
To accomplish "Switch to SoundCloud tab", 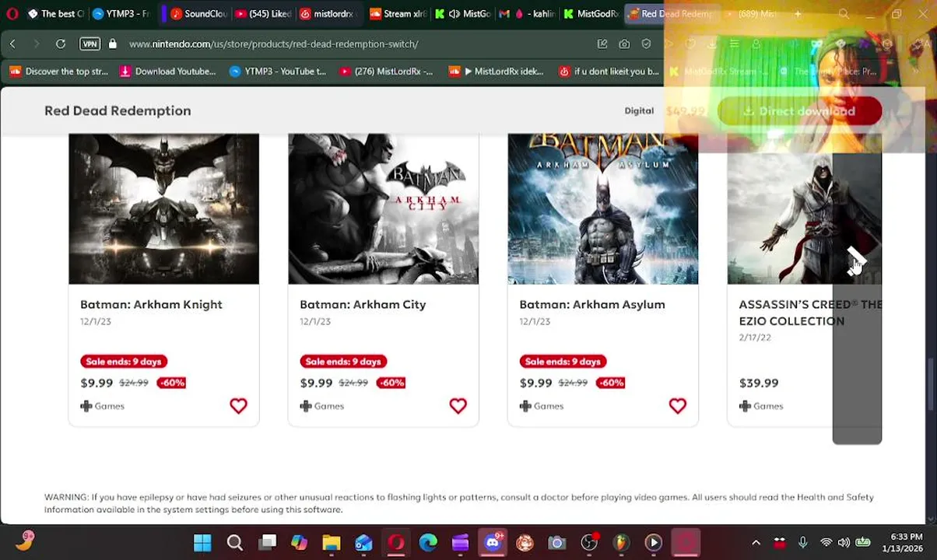I will tap(198, 14).
